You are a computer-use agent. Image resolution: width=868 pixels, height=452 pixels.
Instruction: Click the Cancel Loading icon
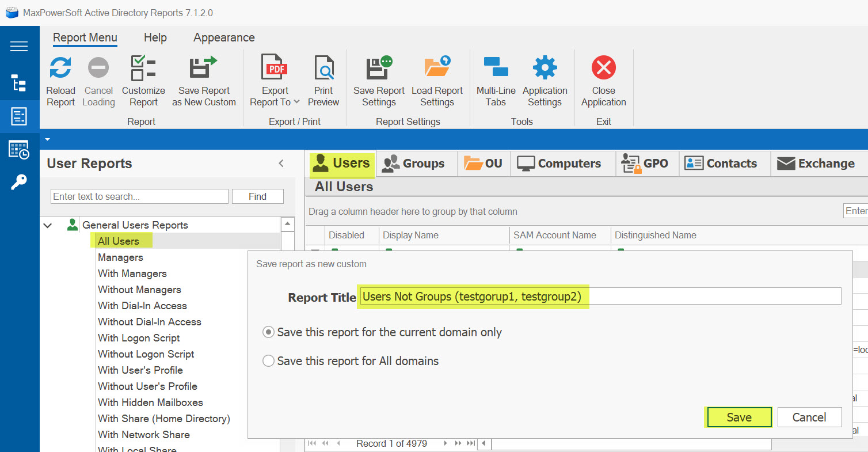click(x=98, y=68)
